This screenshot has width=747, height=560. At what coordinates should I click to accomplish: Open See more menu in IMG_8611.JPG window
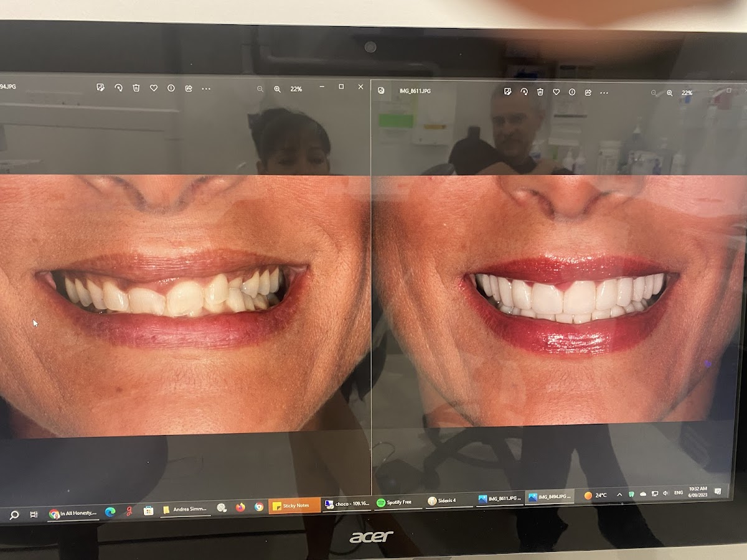click(x=604, y=93)
